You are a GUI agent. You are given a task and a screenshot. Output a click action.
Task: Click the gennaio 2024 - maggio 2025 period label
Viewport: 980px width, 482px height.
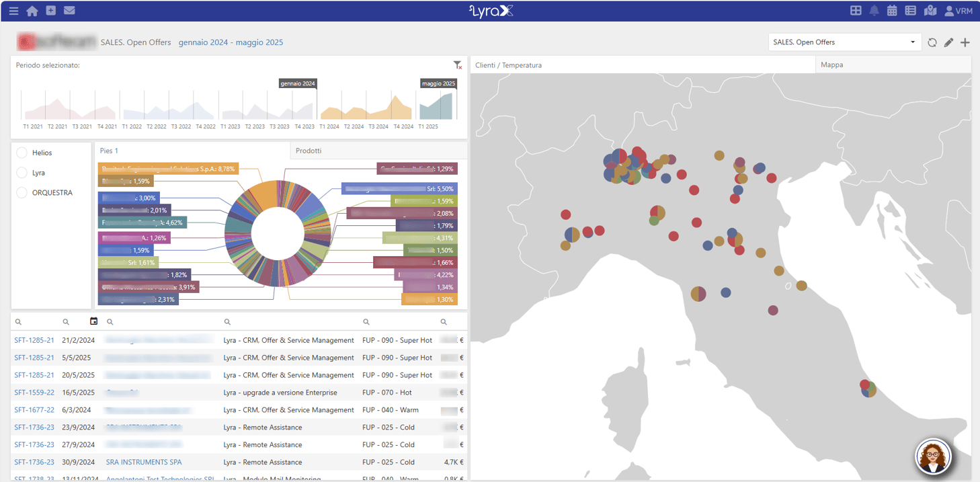pos(231,42)
